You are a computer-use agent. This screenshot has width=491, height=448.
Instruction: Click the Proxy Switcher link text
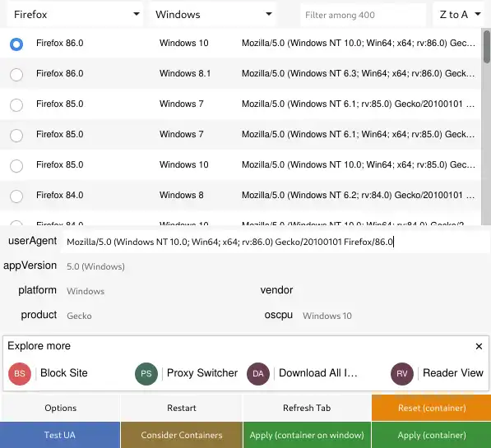[202, 373]
